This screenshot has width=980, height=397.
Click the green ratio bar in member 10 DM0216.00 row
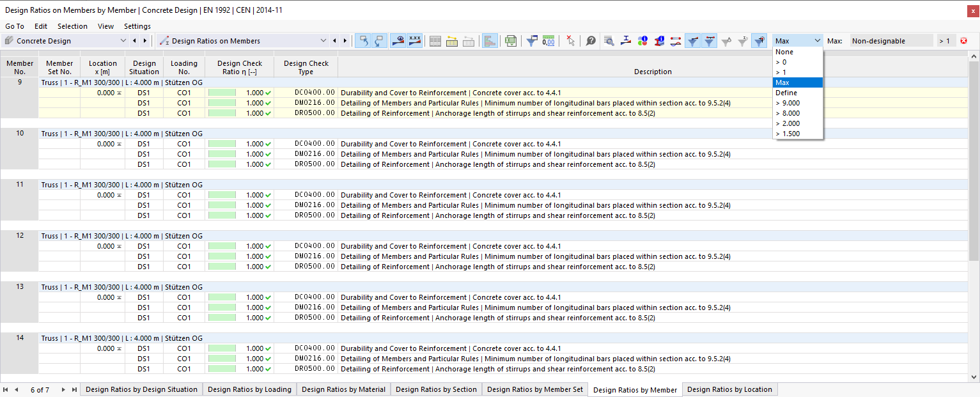tap(222, 154)
